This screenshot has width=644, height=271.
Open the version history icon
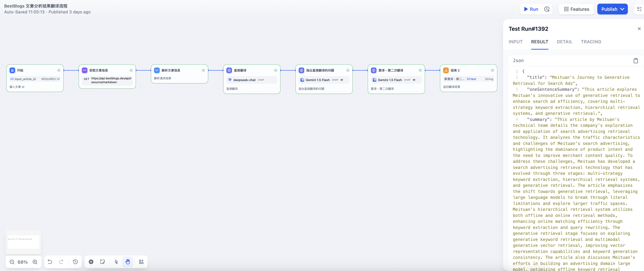coord(75,262)
